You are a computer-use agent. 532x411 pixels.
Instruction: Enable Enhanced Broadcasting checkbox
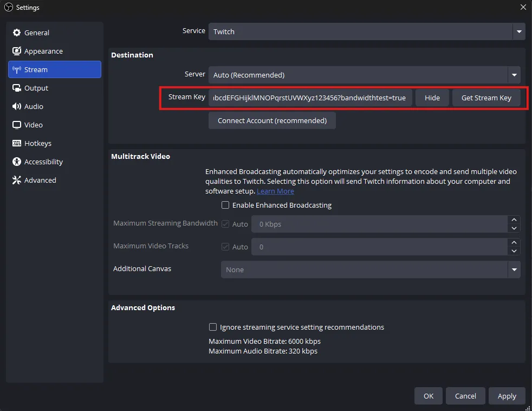click(x=225, y=206)
